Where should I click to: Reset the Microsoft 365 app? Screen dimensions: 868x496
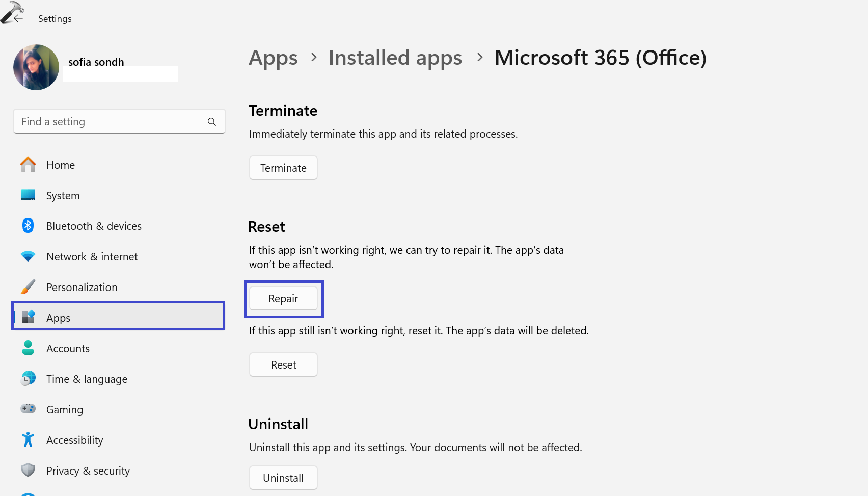coord(283,364)
